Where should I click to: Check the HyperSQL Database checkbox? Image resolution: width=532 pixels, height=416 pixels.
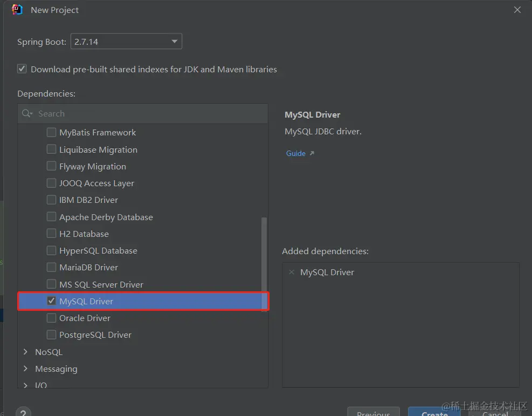(51, 250)
